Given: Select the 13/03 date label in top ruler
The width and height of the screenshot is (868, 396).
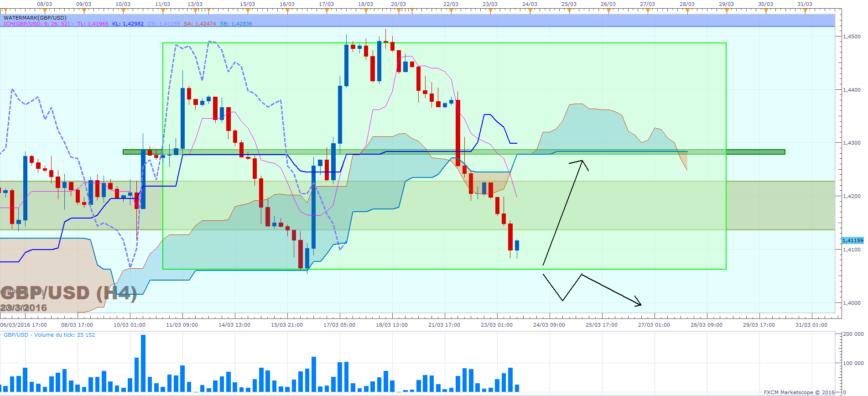Looking at the screenshot, I should coord(195,4).
